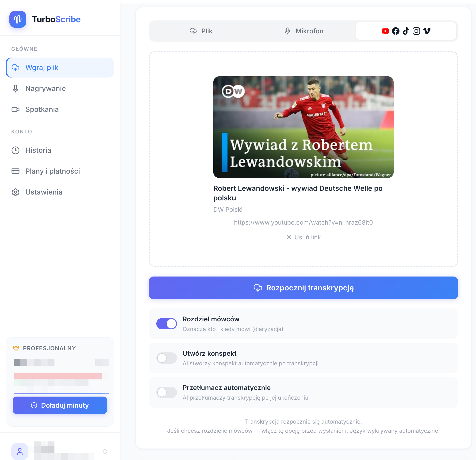Click the YouTube icon in the link tab

(x=385, y=31)
